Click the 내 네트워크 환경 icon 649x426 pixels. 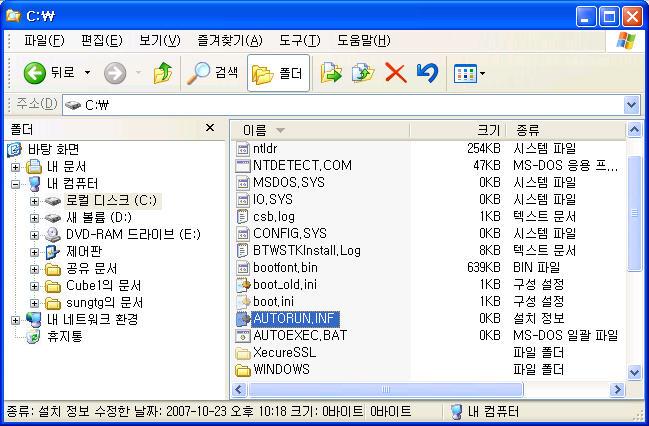point(34,320)
